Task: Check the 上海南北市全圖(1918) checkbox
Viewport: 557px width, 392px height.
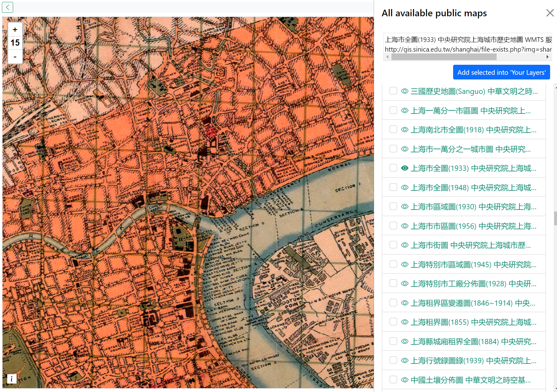Action: pyautogui.click(x=393, y=129)
